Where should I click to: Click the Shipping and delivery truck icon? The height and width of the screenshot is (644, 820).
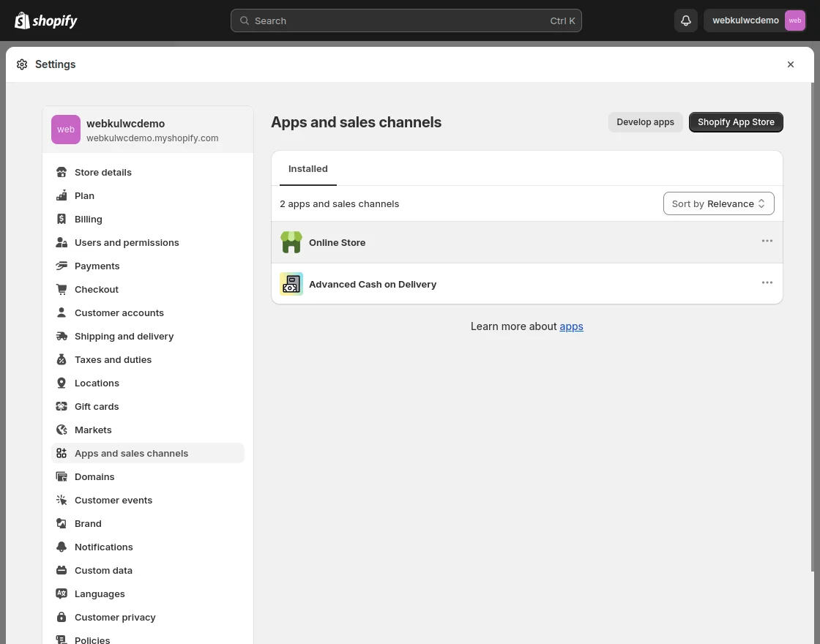[x=61, y=336]
